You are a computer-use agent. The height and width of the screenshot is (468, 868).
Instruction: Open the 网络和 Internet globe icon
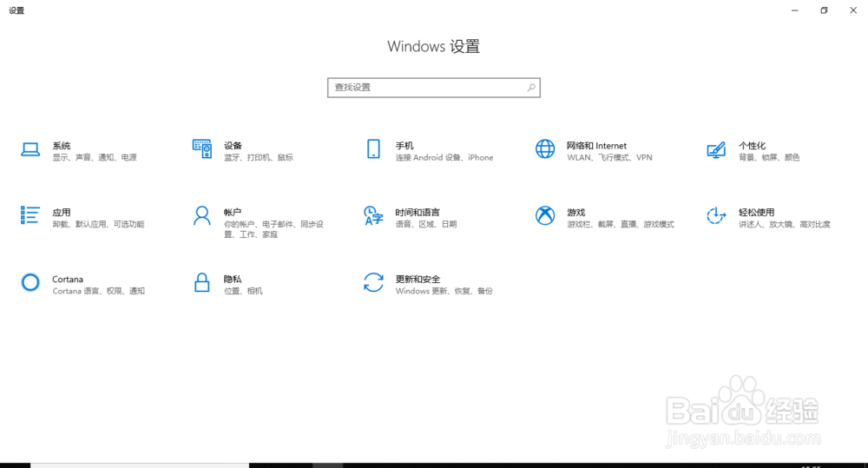545,149
